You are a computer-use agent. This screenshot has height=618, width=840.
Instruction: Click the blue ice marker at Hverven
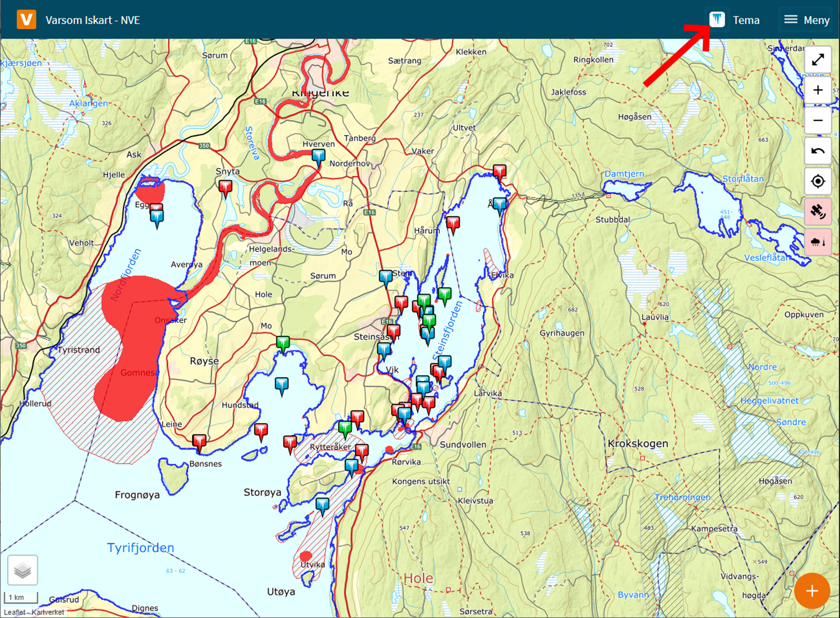tap(318, 156)
